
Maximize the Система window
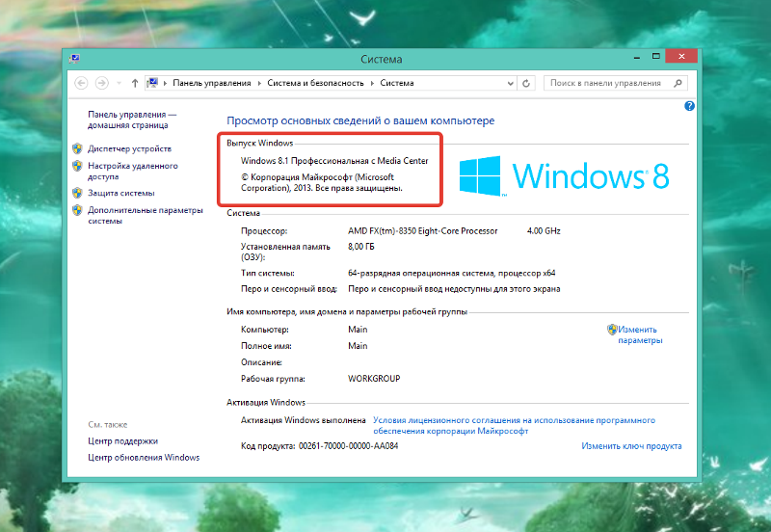(656, 57)
